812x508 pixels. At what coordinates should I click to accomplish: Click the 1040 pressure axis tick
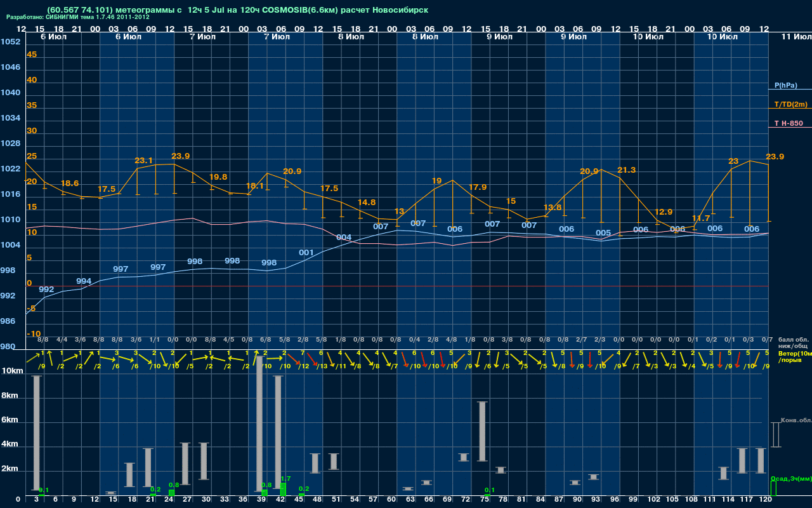click(x=10, y=93)
